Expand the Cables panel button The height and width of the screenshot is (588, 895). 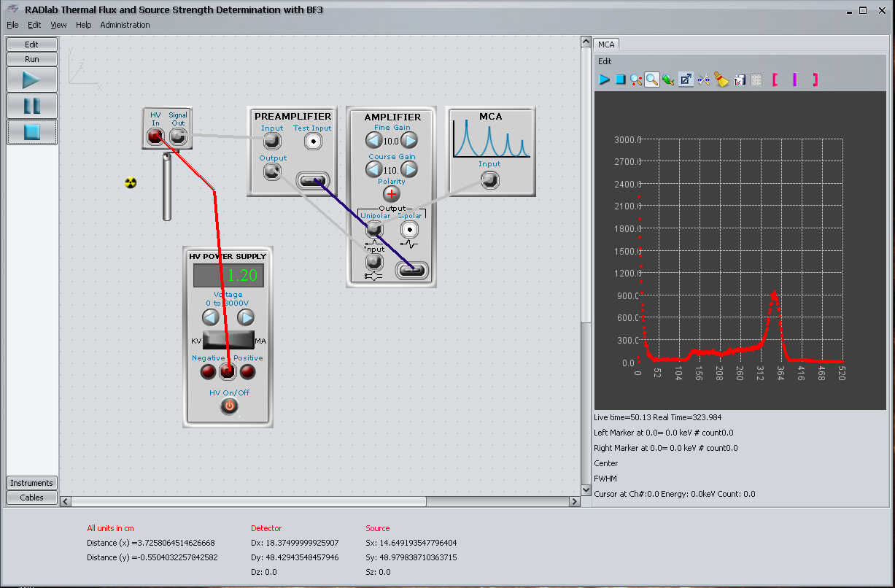[32, 498]
